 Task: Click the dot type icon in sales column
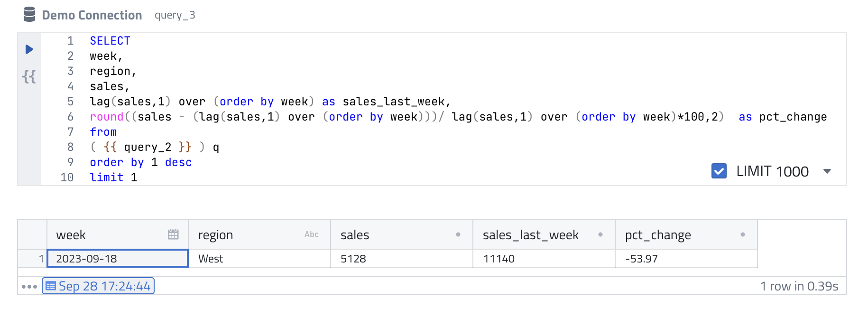click(x=458, y=234)
